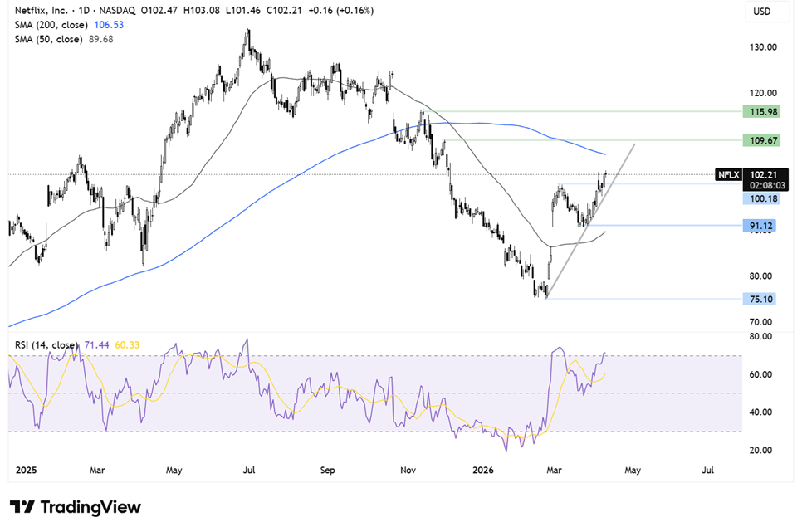Click the 80.00 mark on RSI scale

761,337
